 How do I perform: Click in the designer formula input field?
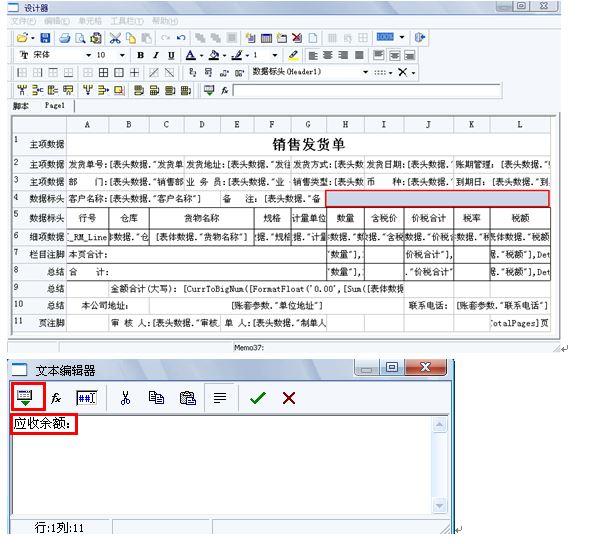tap(366, 91)
